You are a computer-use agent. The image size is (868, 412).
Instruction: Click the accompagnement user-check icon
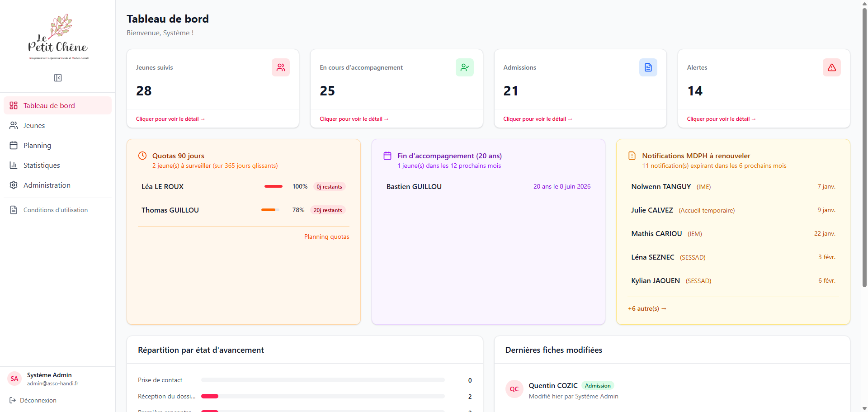click(465, 67)
